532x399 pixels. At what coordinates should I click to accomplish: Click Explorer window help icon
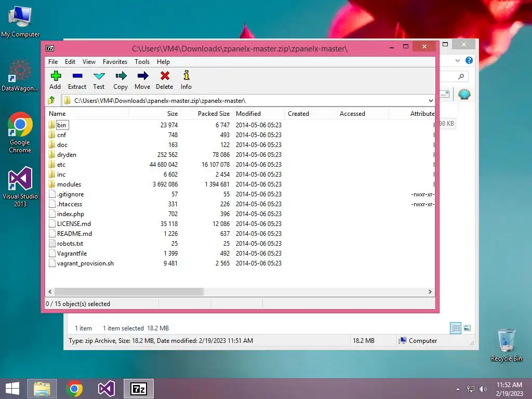469,60
